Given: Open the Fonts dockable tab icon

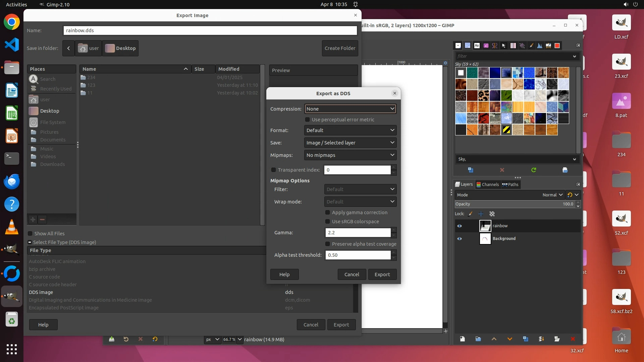Looking at the screenshot, I should coord(477,46).
